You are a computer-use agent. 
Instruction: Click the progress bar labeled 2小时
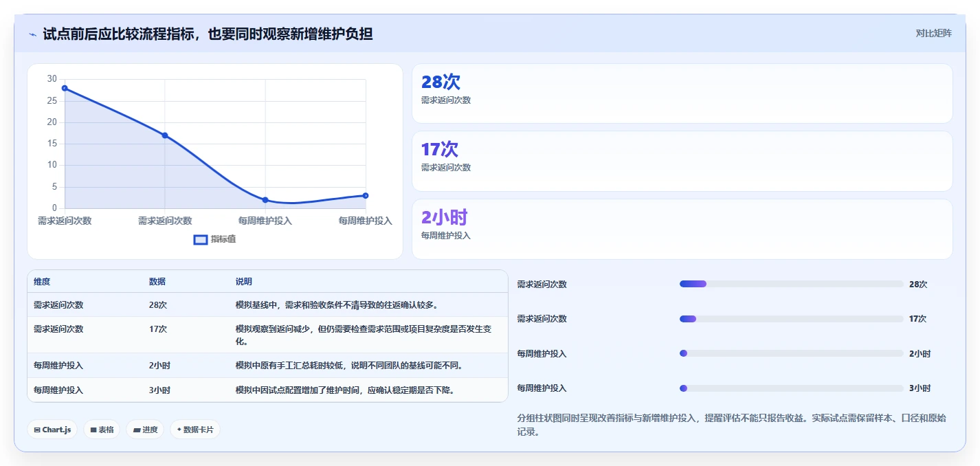pos(791,353)
